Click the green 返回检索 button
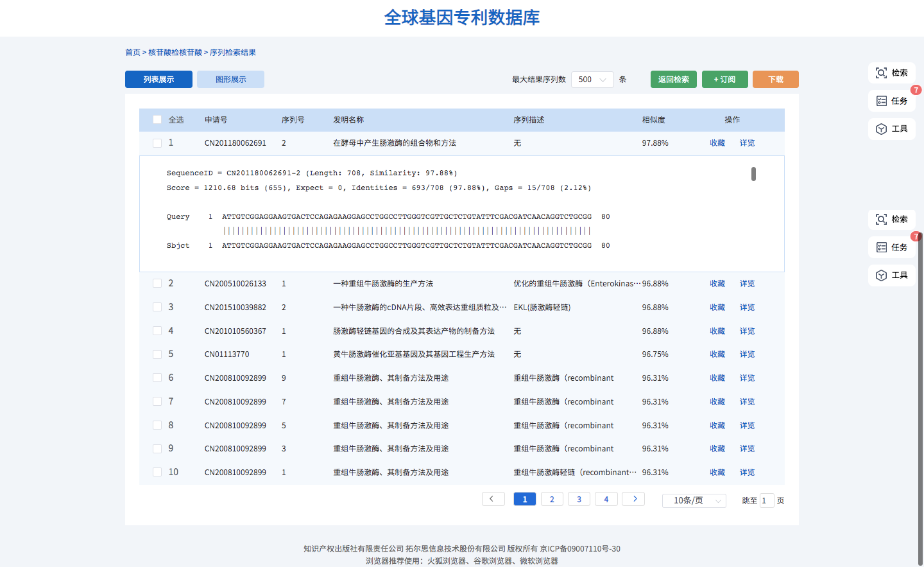 point(673,80)
